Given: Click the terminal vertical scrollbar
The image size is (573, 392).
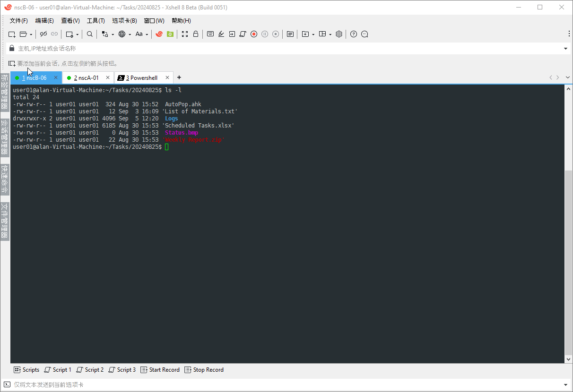Looking at the screenshot, I should 568,262.
